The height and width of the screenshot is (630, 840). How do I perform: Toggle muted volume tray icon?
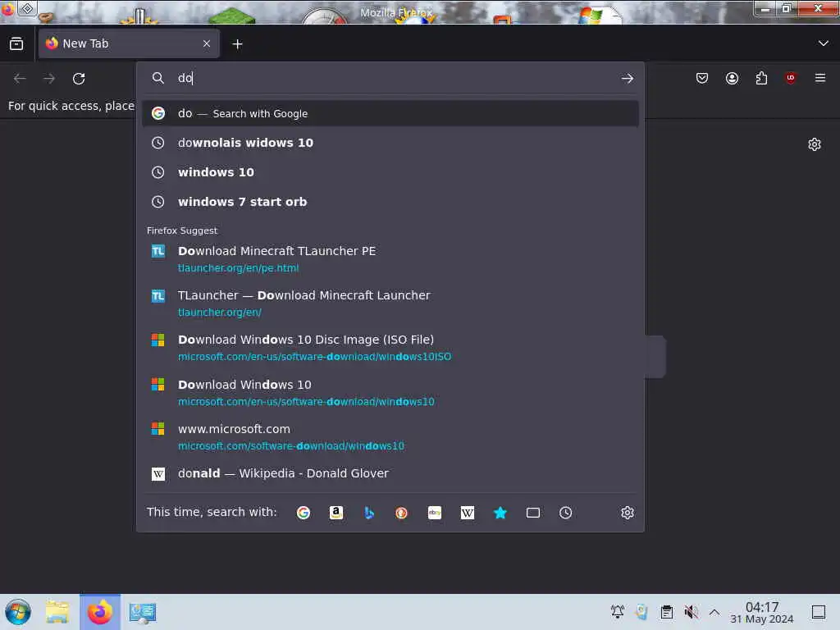[x=691, y=611]
